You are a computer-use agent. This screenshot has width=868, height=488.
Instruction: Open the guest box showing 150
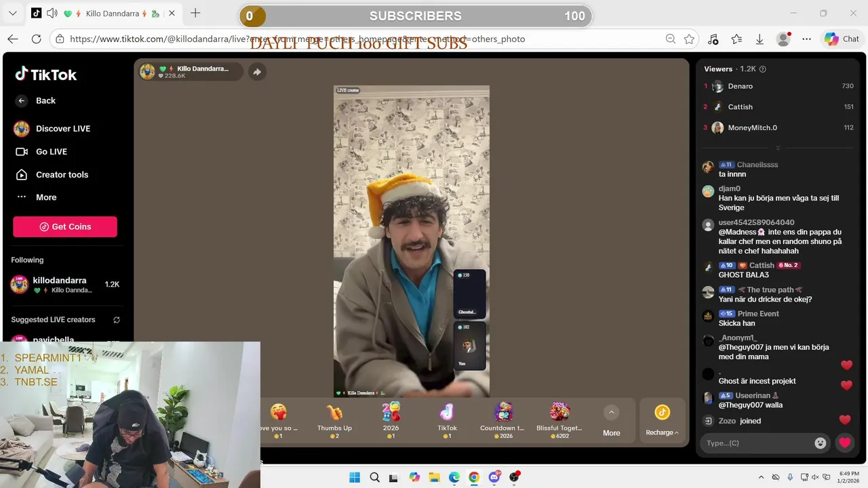469,293
